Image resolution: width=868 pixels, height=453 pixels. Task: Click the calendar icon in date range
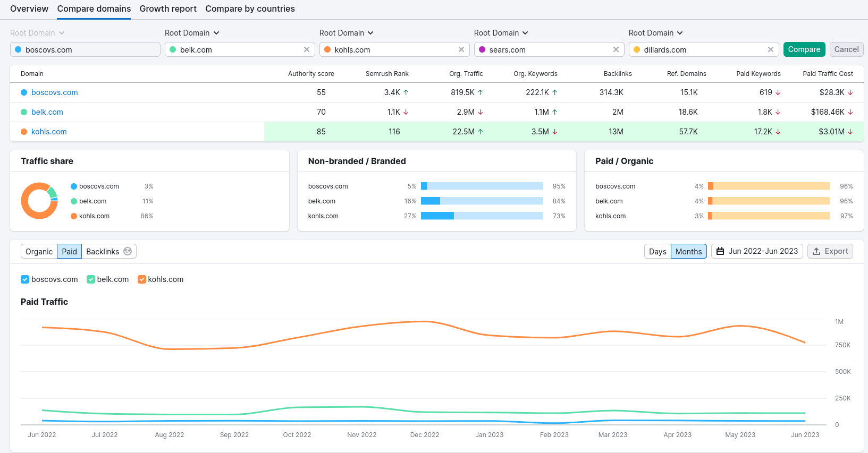point(720,251)
